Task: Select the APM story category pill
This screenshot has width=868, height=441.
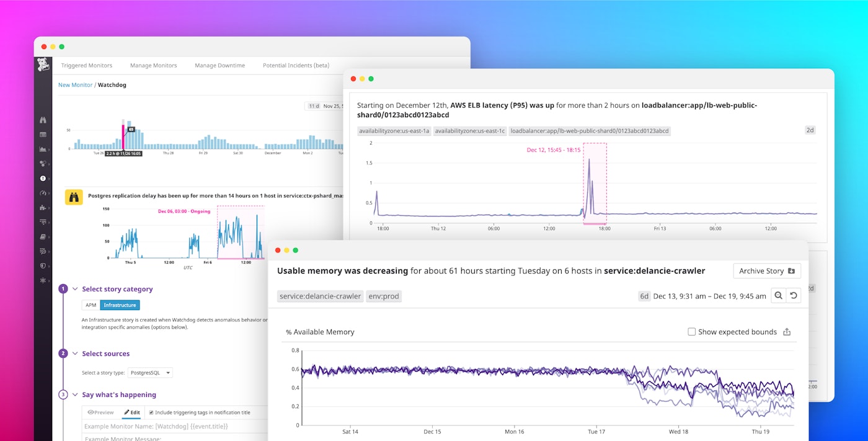Action: (91, 305)
